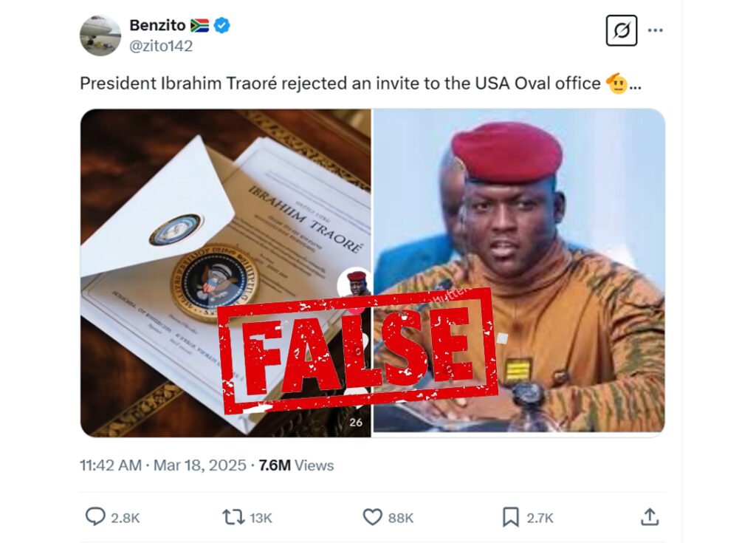Open the three-dot more options menu
This screenshot has height=543, width=756.
click(x=656, y=30)
